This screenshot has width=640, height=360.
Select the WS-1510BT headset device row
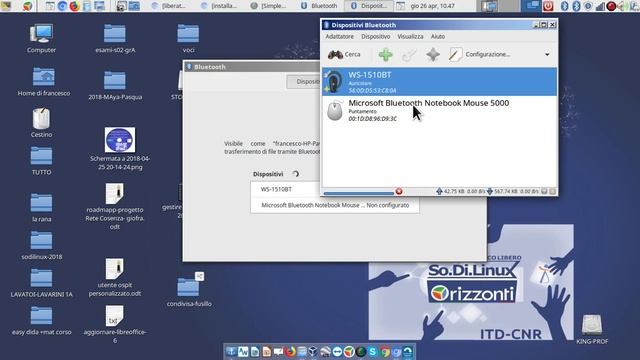[439, 82]
